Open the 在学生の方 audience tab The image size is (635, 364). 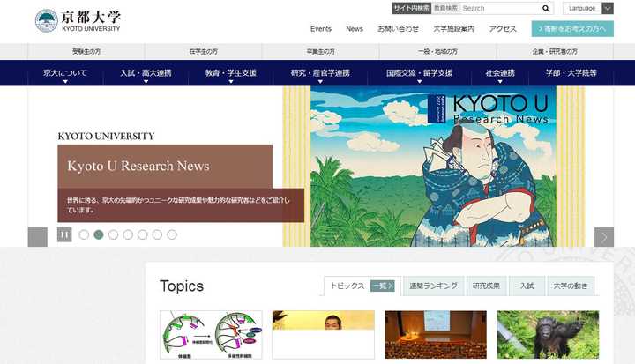204,52
